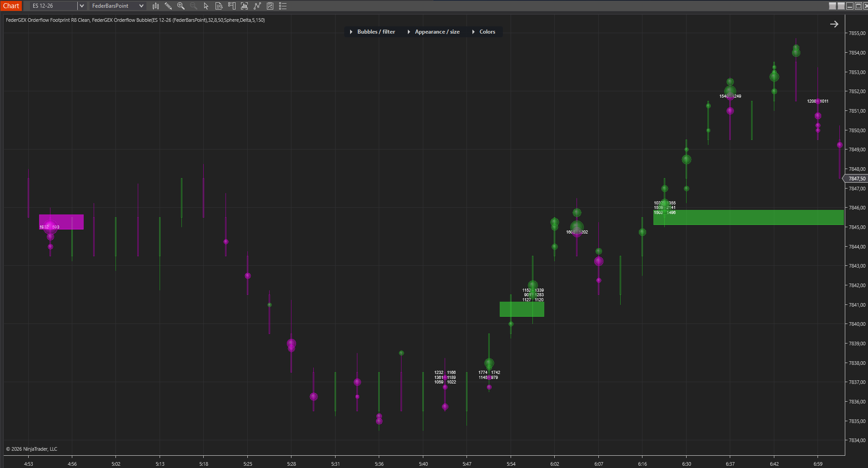Open the data box icon
The image size is (868, 468).
[x=219, y=6]
